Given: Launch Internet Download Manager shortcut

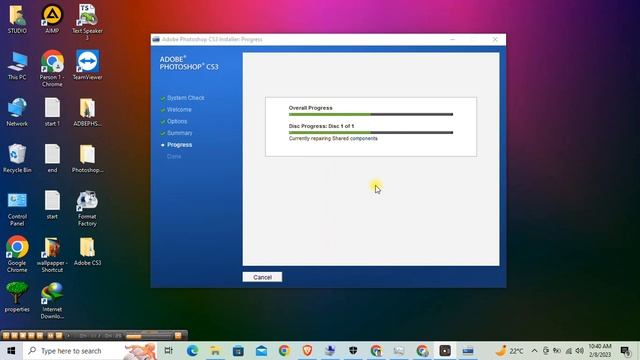Looking at the screenshot, I should pos(52,301).
